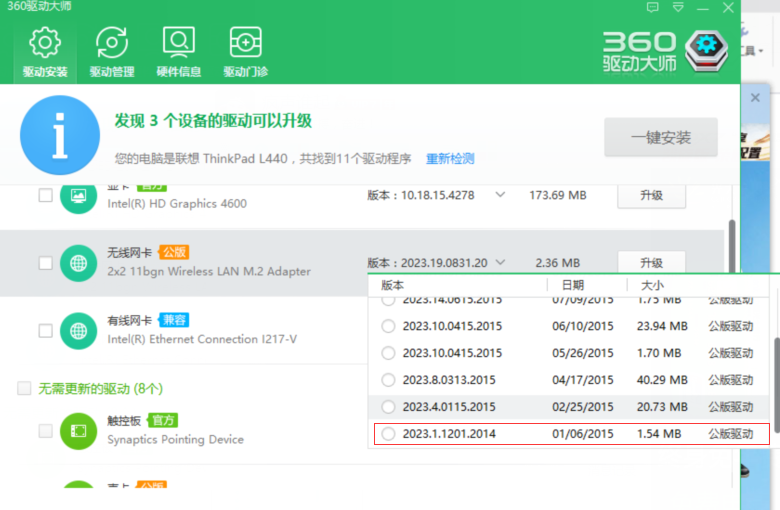Select version 2023.10.0415.2015 dated 06/10/2015
Viewport: 780px width, 510px height.
(x=388, y=326)
